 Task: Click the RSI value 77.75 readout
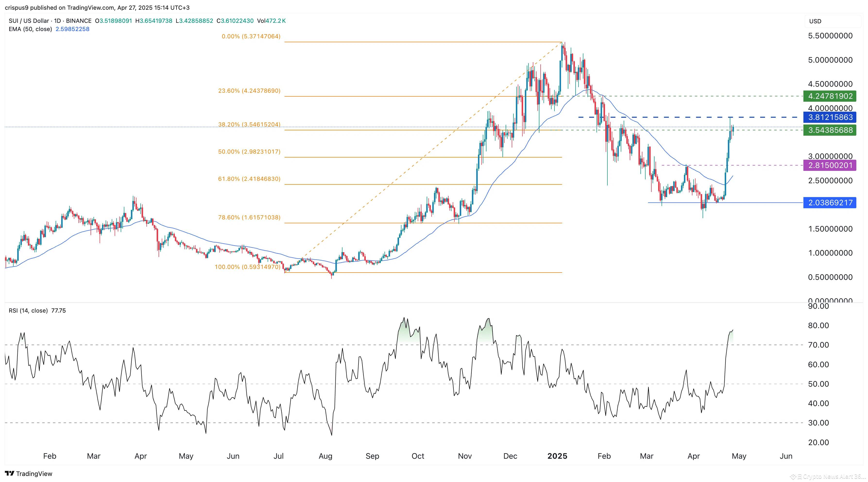pyautogui.click(x=59, y=311)
